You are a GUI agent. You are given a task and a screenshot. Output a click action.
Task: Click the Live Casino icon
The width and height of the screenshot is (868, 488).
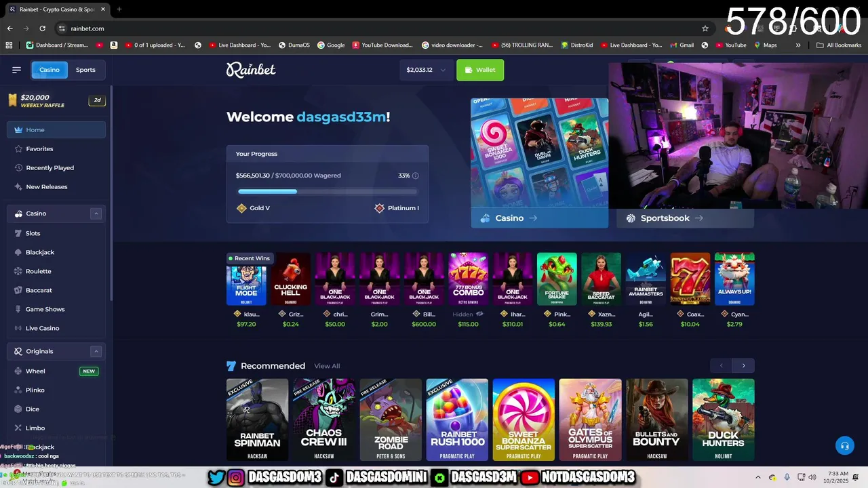18,328
